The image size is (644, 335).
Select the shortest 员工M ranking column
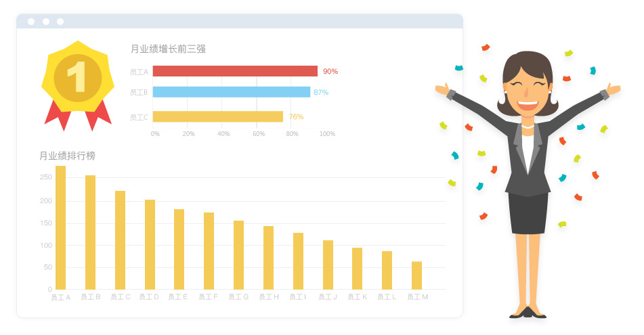click(x=416, y=275)
